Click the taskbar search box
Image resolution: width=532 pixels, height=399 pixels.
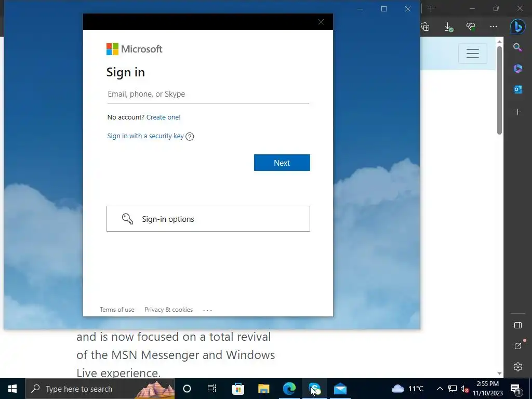[x=100, y=389]
